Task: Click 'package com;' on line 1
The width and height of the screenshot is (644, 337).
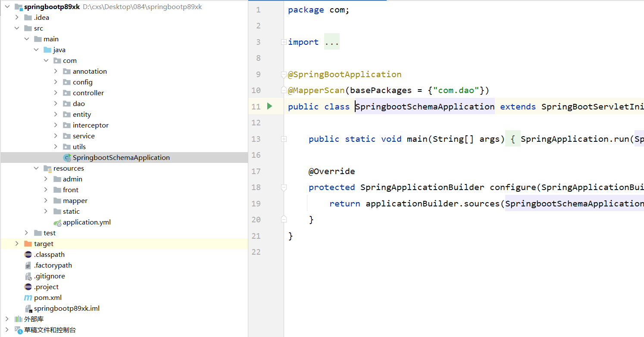Action: coord(319,10)
